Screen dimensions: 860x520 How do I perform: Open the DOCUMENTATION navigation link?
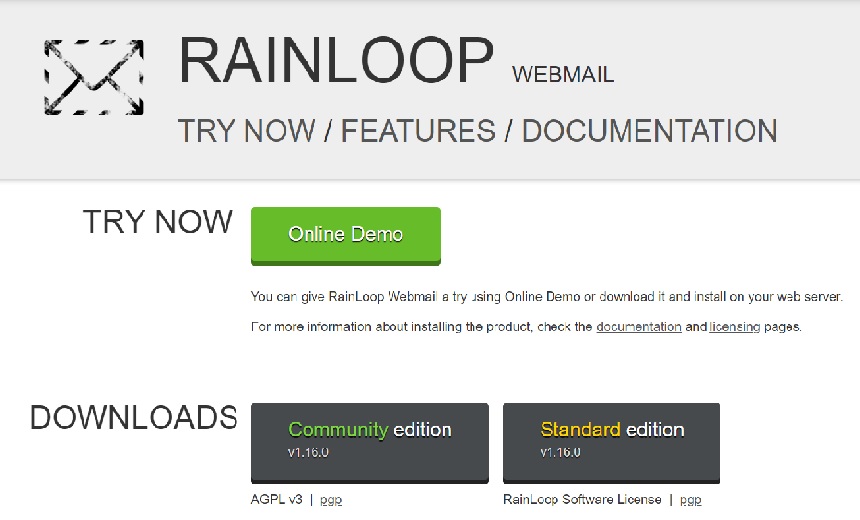click(649, 131)
